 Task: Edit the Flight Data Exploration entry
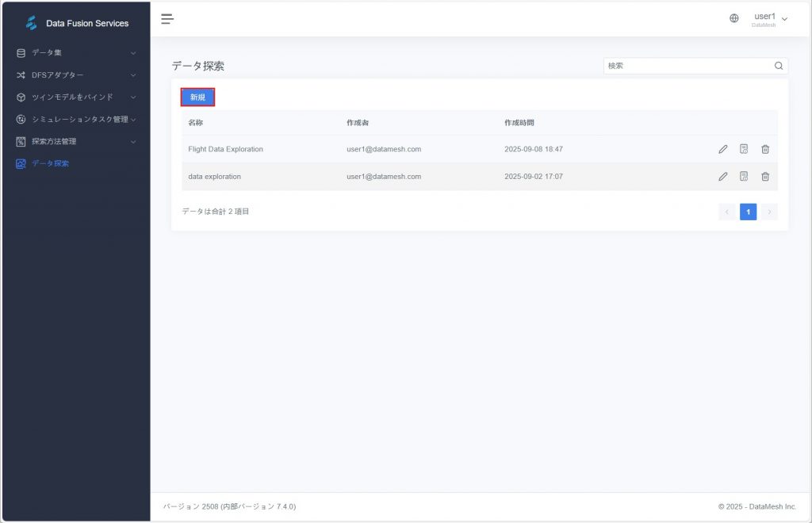tap(722, 149)
